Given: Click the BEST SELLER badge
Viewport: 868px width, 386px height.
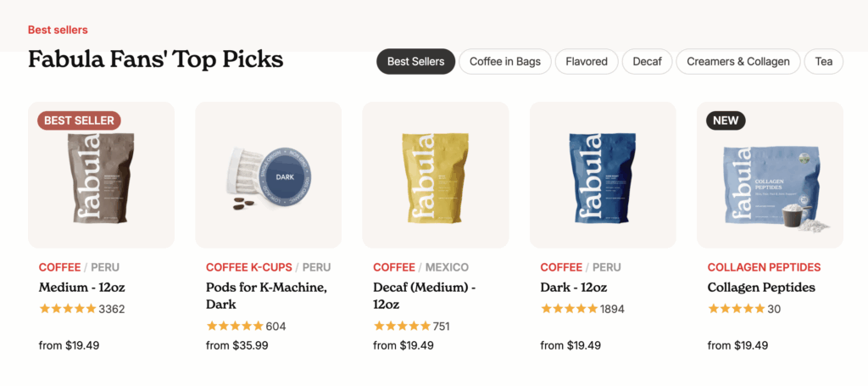Looking at the screenshot, I should [79, 120].
